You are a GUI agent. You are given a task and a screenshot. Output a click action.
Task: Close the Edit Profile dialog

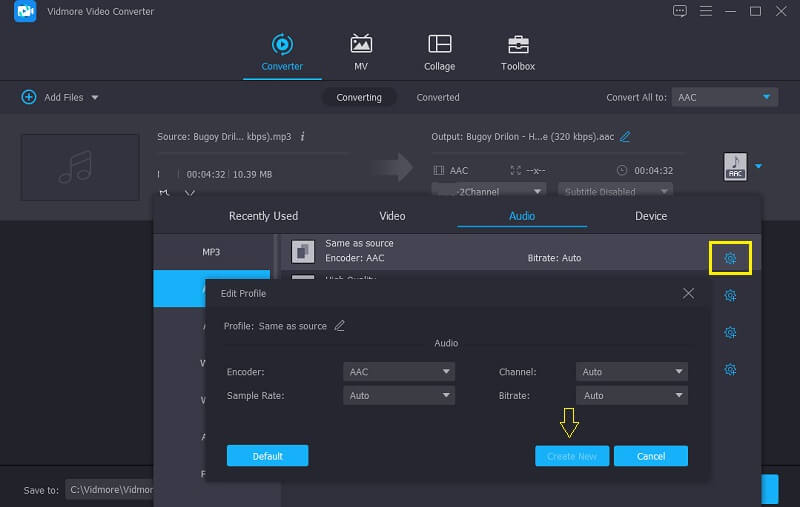pos(687,293)
